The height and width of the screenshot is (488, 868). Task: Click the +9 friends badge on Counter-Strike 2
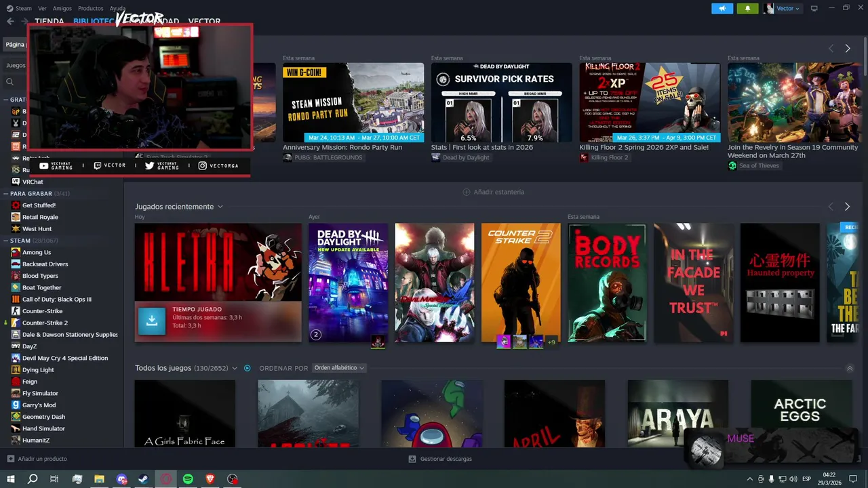tap(551, 342)
